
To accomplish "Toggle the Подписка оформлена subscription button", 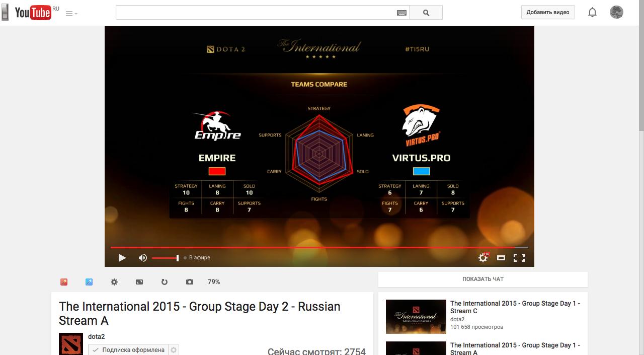I will (x=129, y=350).
